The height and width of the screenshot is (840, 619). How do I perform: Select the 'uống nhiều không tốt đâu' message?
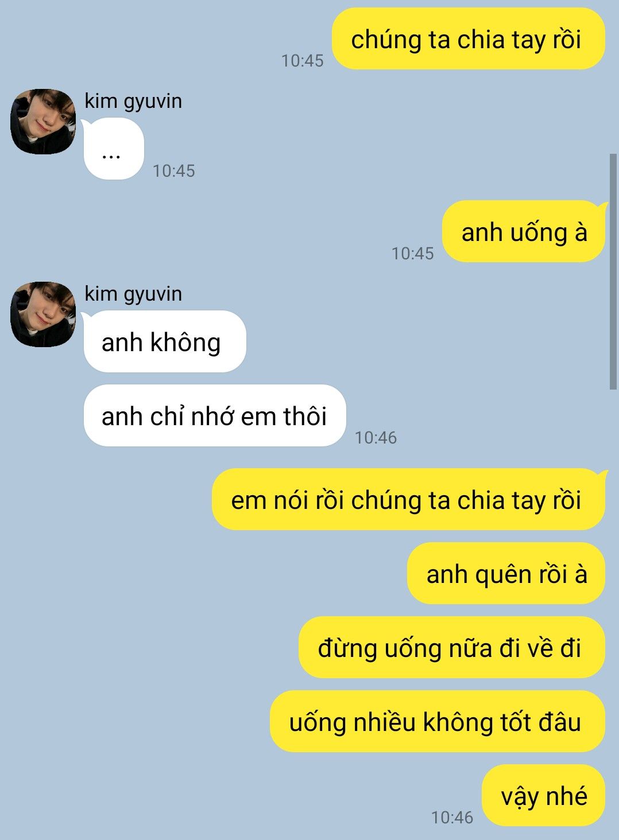click(x=438, y=721)
